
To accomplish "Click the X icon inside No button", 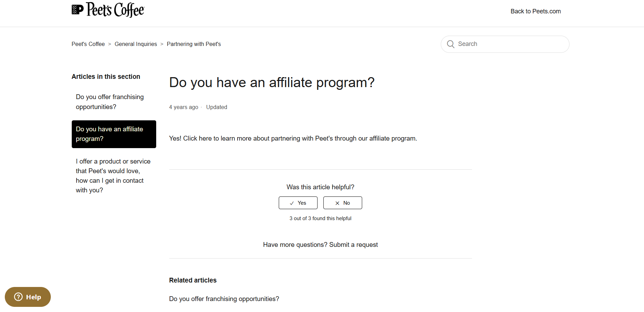I will 337,203.
